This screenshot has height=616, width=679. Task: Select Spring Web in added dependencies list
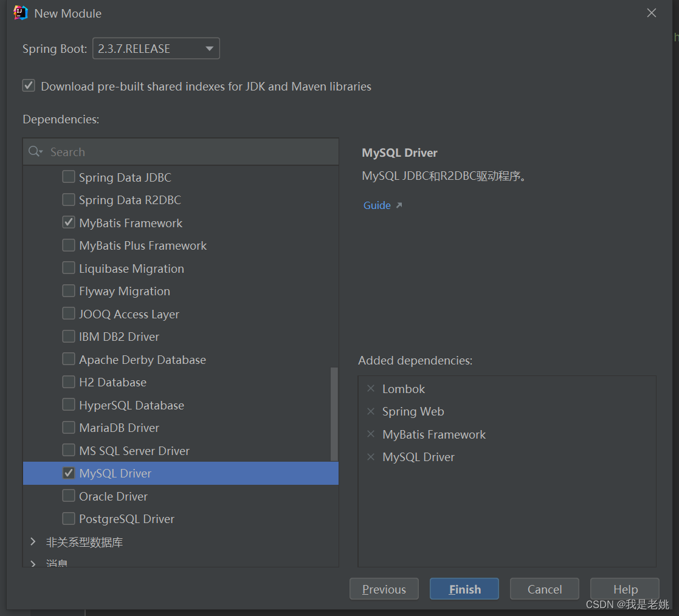click(x=413, y=411)
